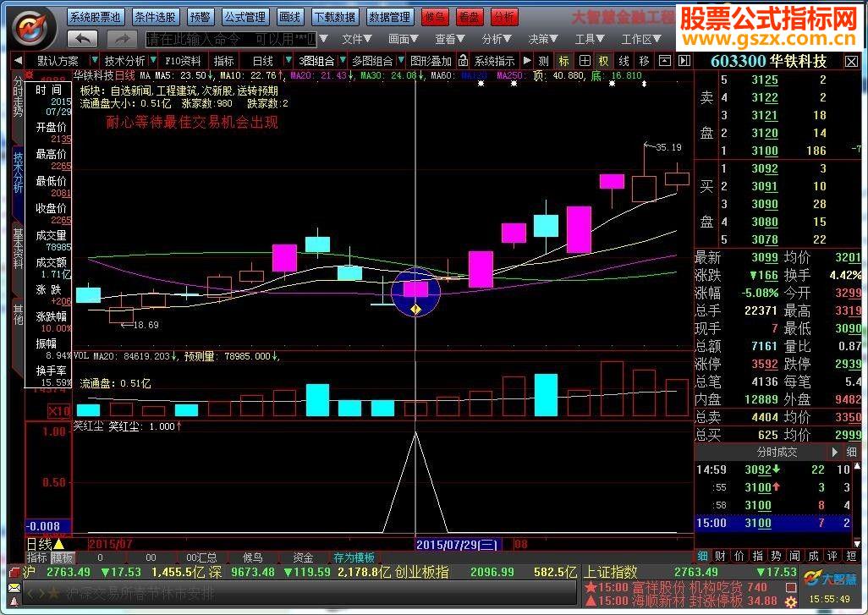
Task: Open the 画面 menu
Action: point(403,39)
